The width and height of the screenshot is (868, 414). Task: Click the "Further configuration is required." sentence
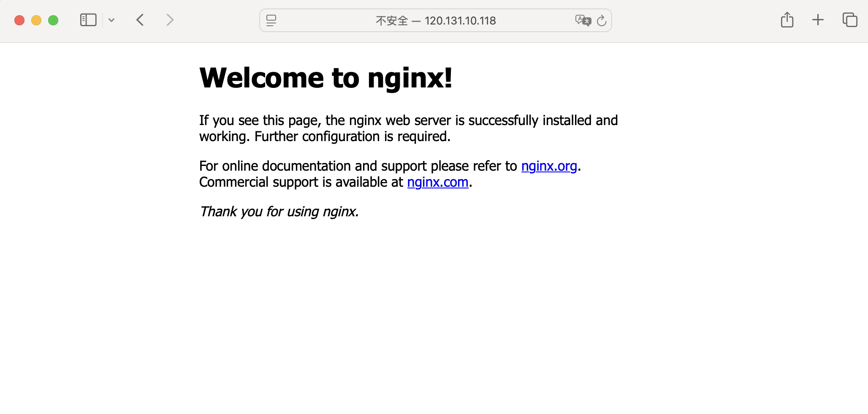[353, 136]
